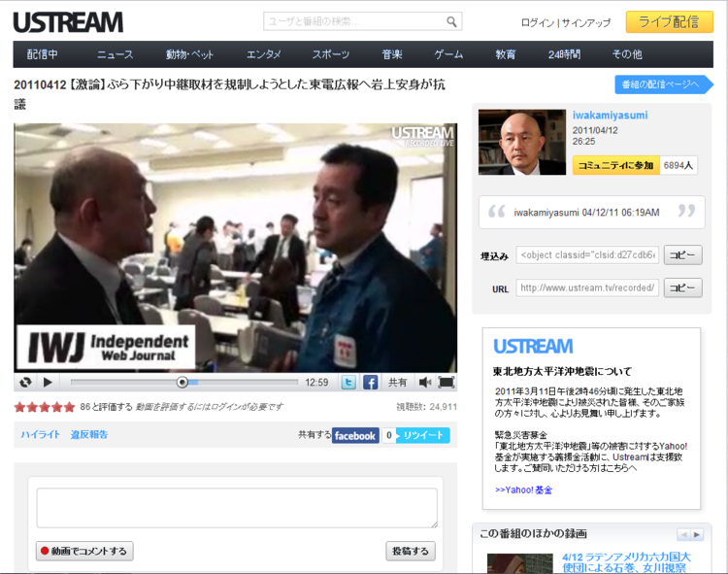
Task: Open the 動物・ペット navigation tab
Action: tap(189, 54)
